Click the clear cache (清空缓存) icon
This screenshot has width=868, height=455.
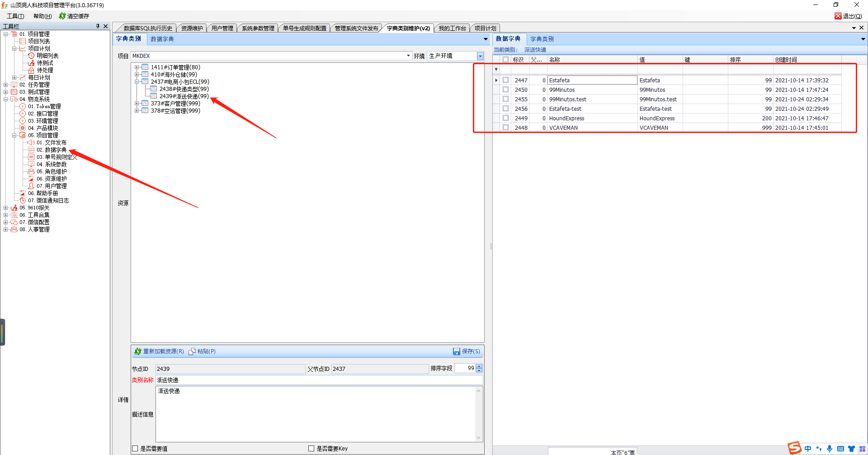coord(62,16)
